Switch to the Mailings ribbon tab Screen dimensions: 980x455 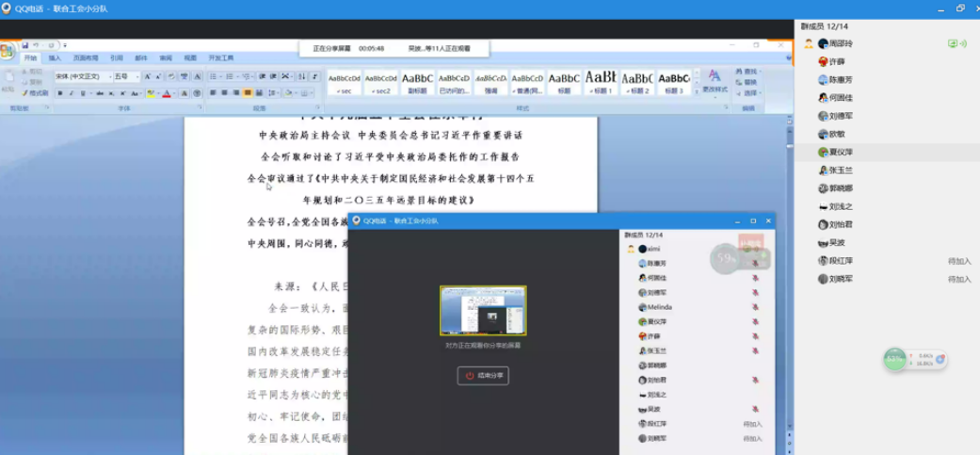tap(140, 57)
